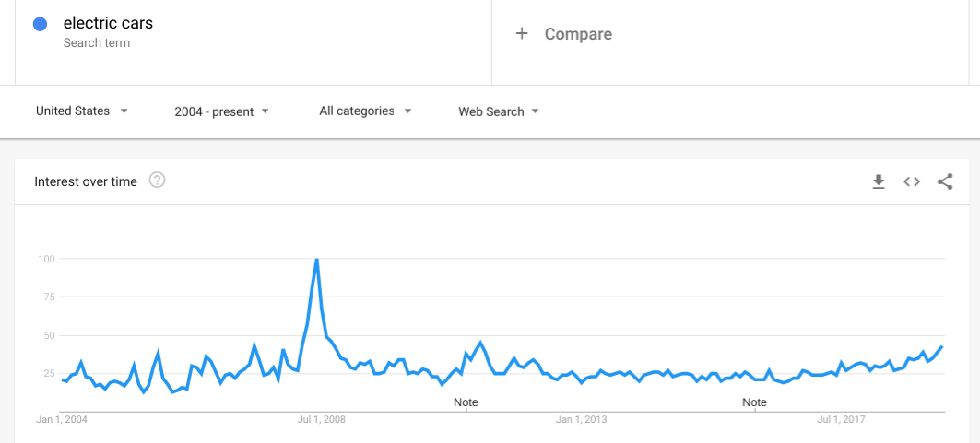The width and height of the screenshot is (980, 443).
Task: Add a Compare search term
Action: (x=578, y=34)
